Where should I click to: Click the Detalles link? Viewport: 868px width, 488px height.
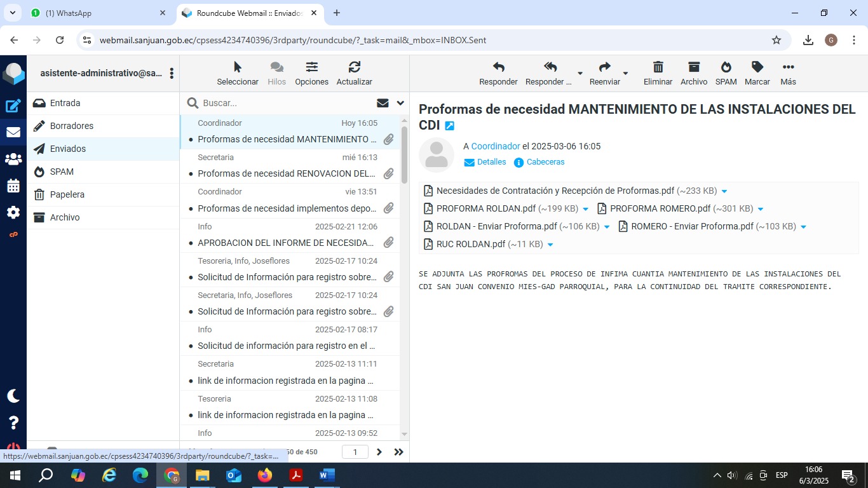(491, 162)
